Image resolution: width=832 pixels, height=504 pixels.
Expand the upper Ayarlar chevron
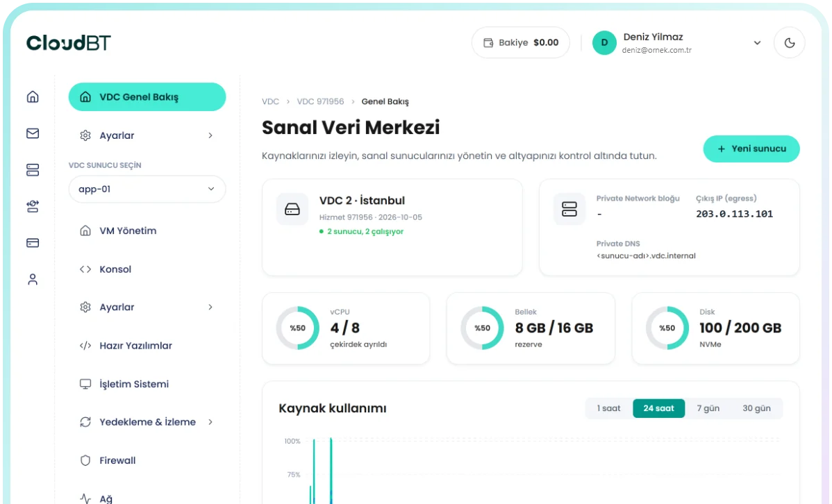coord(210,136)
